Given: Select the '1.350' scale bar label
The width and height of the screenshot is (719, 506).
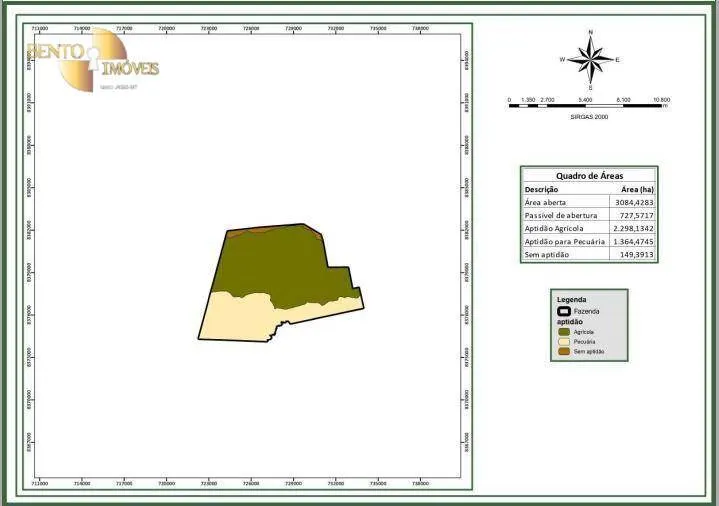Looking at the screenshot, I should [528, 100].
